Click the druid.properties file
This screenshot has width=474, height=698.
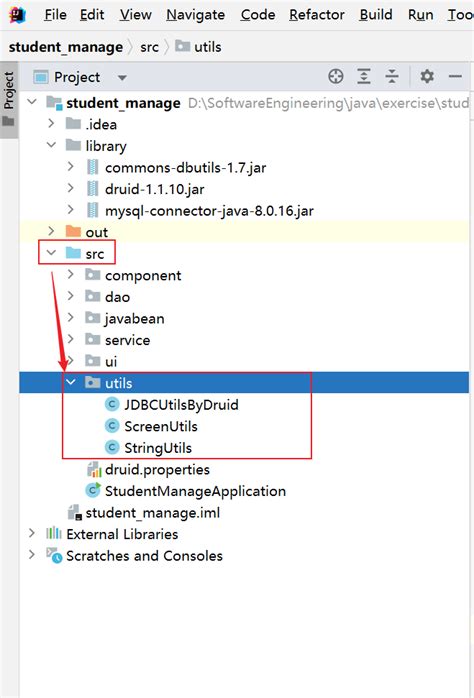coord(148,470)
